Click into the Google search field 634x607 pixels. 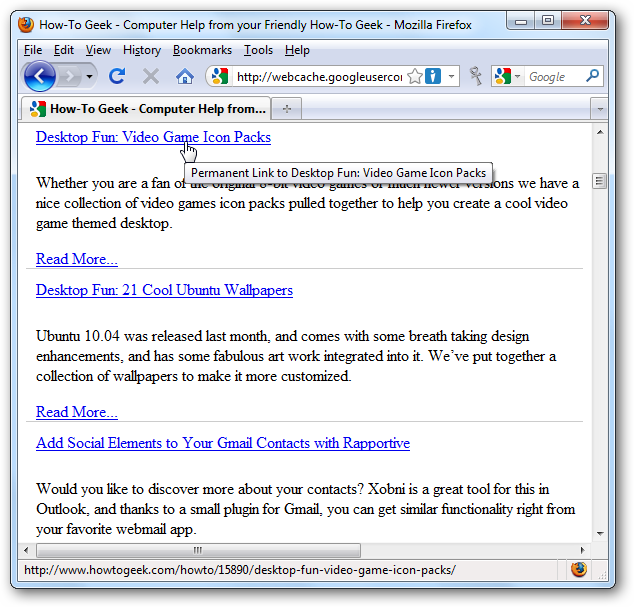click(555, 76)
